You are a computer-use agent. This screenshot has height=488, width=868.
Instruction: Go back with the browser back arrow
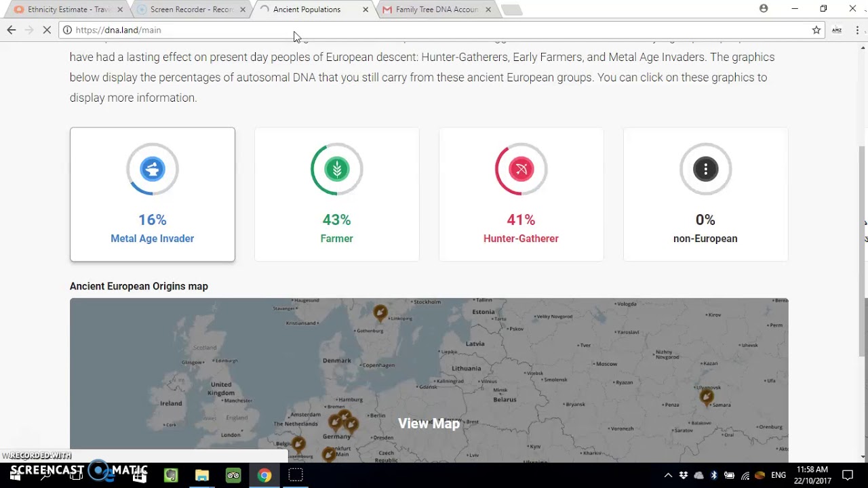pyautogui.click(x=11, y=30)
